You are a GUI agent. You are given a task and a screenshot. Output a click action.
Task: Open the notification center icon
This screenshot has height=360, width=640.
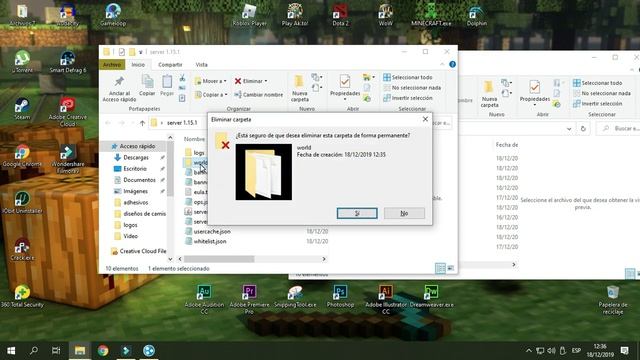click(624, 351)
